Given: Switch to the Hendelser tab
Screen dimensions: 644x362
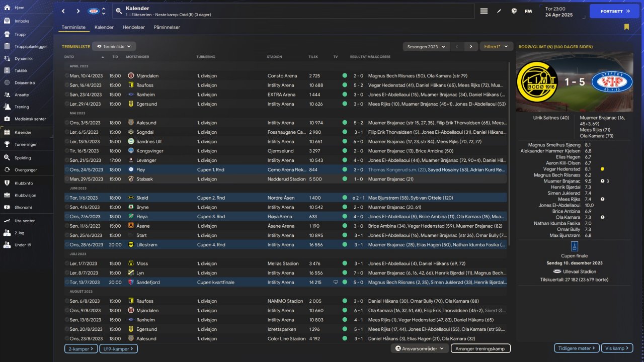Looking at the screenshot, I should pyautogui.click(x=134, y=27).
